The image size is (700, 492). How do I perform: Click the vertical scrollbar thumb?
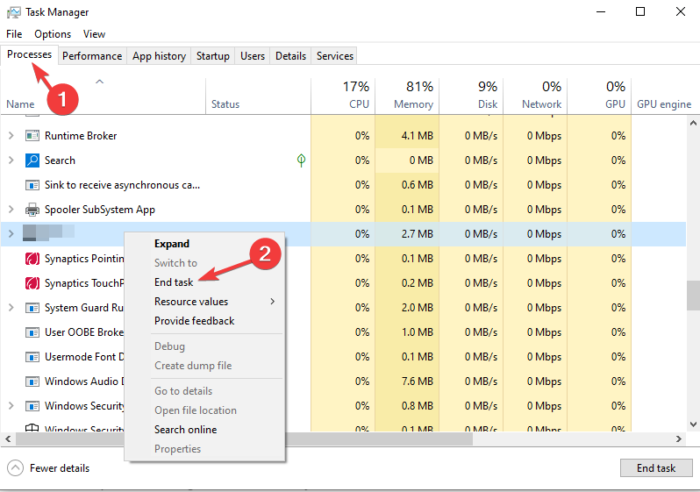692,295
